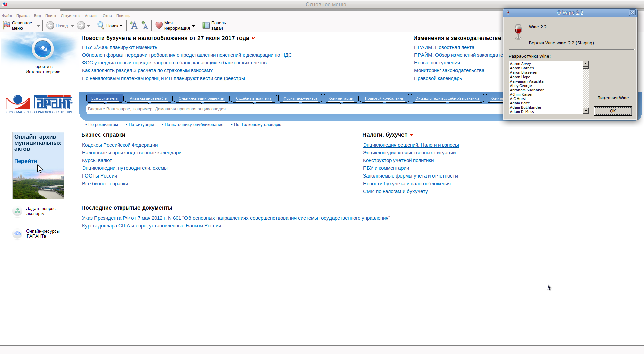The height and width of the screenshot is (354, 644).
Task: Expand the red arrow beside Налоги, бухучет
Action: [411, 135]
